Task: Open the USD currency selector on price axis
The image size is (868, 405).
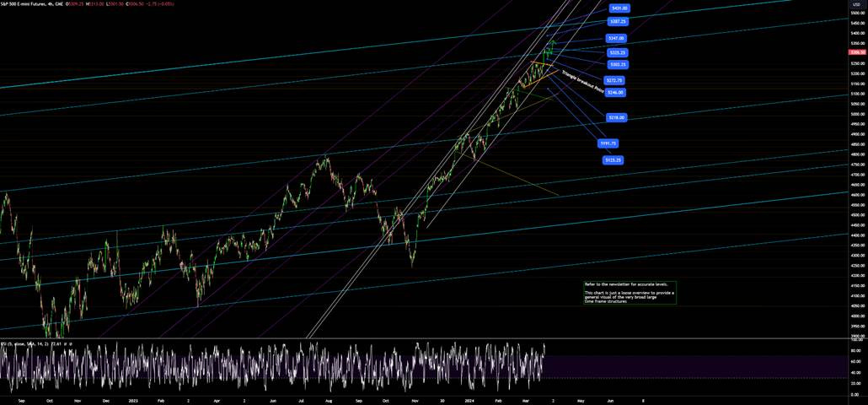Action: pos(858,4)
